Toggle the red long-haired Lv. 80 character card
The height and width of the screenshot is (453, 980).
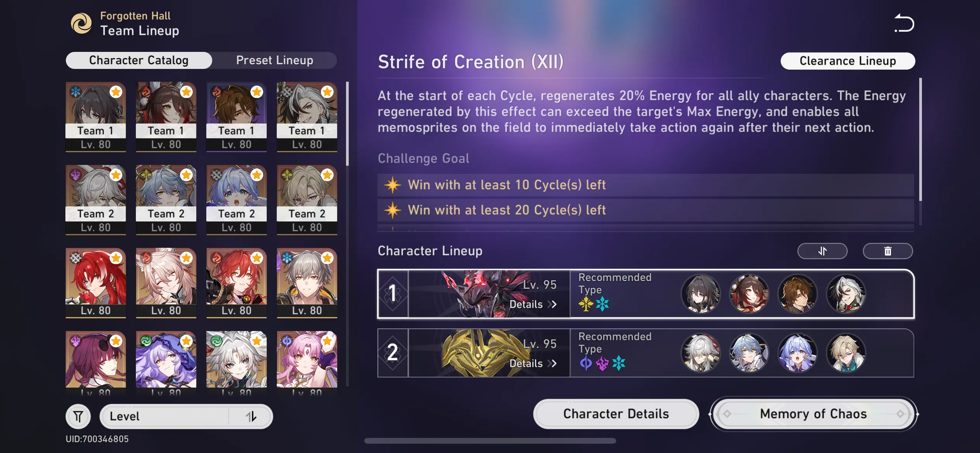[96, 283]
